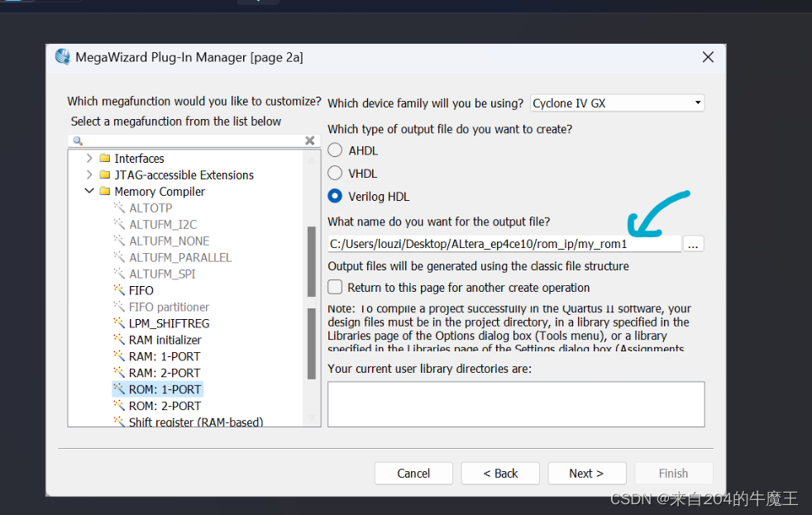Click the user library directories list box

click(516, 404)
